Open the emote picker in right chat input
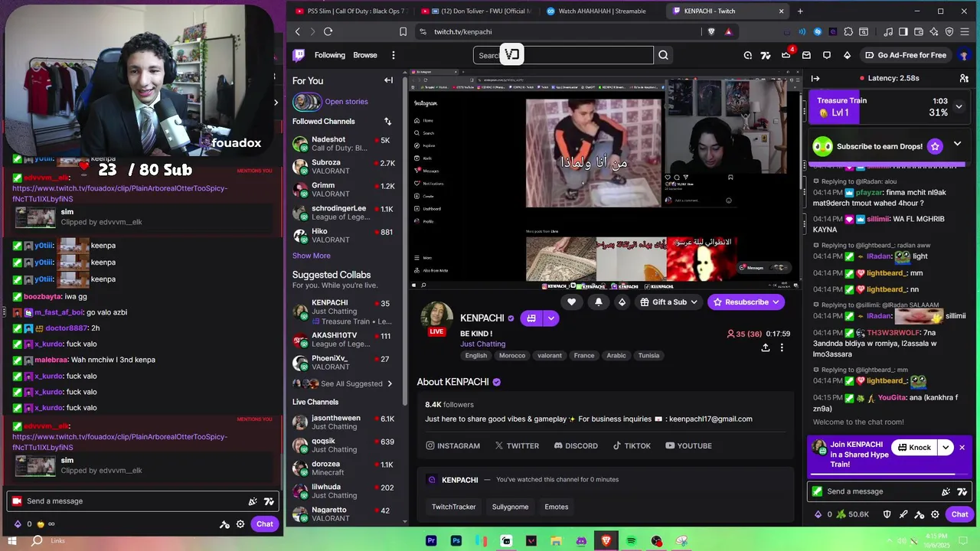980x551 pixels. (946, 492)
